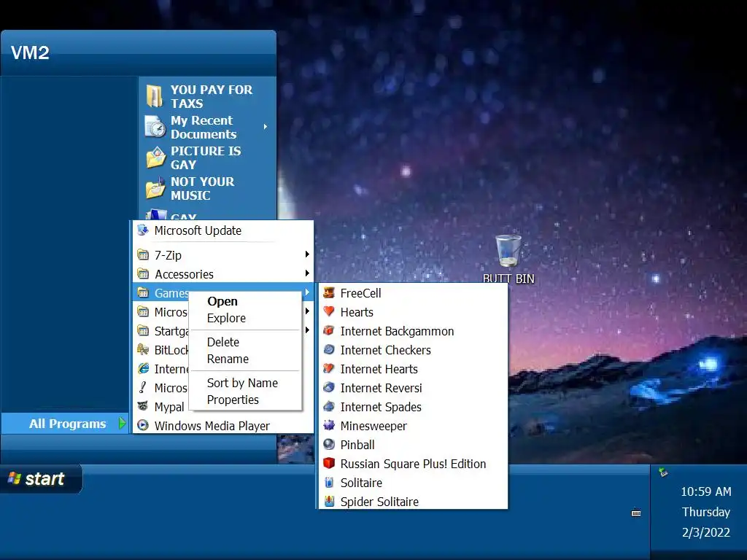
Task: Click the Internet Checkers icon
Action: (329, 350)
